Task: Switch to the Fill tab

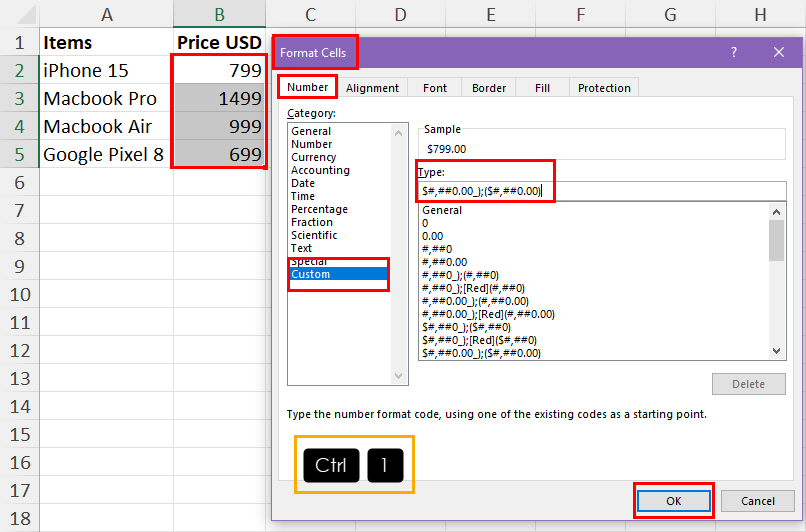Action: [x=542, y=88]
